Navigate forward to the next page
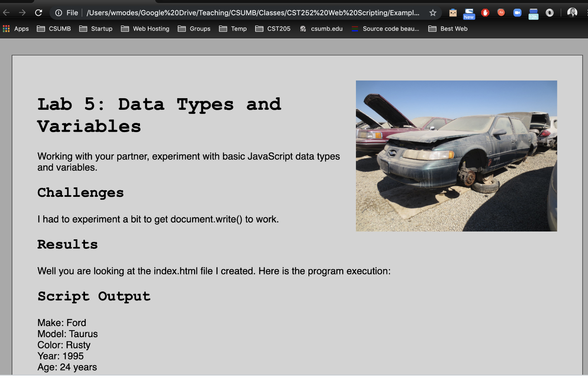Viewport: 588px width, 378px height. 21,12
